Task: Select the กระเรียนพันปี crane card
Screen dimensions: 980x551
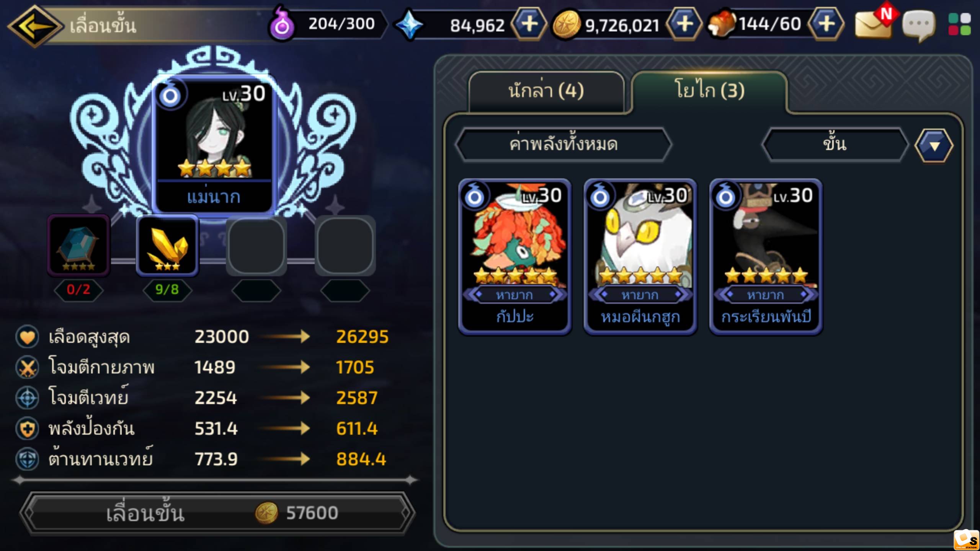Action: tap(766, 257)
